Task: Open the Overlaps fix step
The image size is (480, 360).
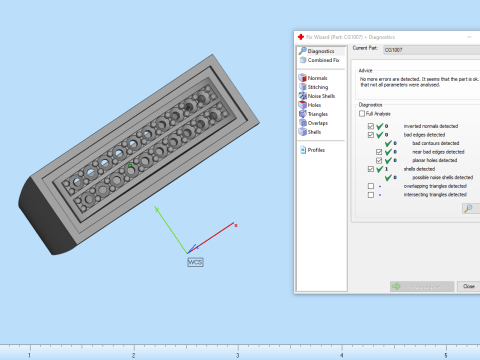Action: (x=302, y=123)
